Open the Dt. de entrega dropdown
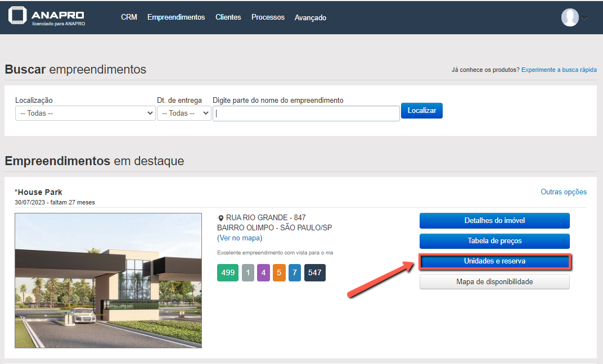The height and width of the screenshot is (364, 603). [x=183, y=113]
